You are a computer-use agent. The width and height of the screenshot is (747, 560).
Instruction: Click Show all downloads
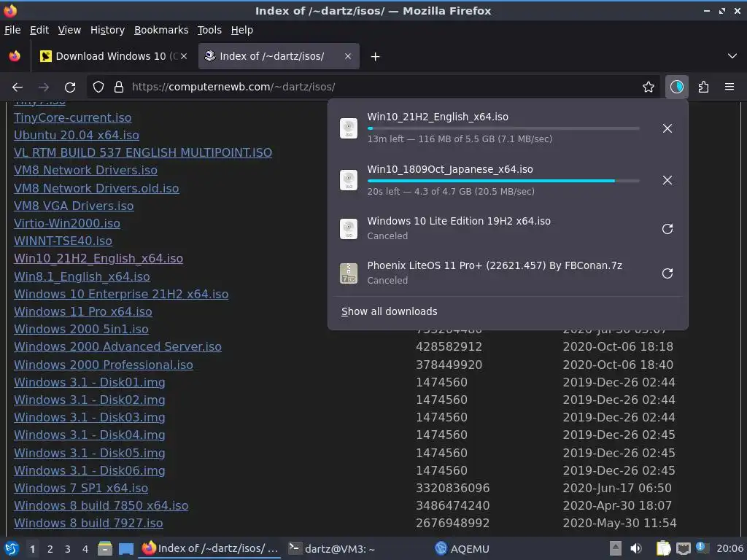(390, 311)
